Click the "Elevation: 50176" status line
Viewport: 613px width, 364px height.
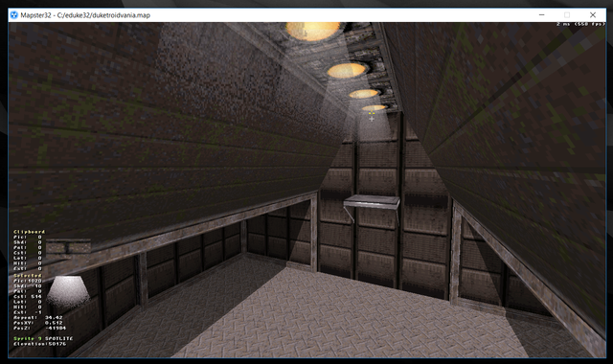click(40, 344)
